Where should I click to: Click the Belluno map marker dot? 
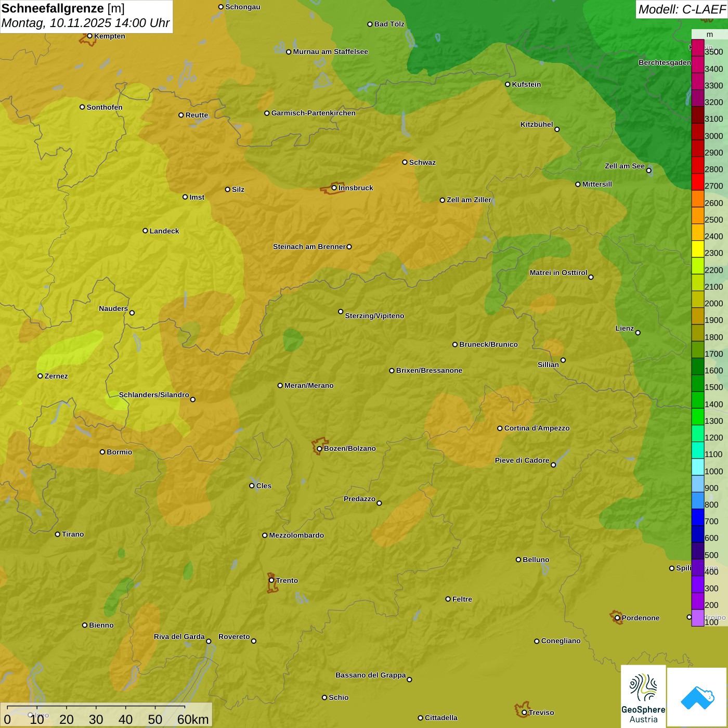click(x=518, y=560)
